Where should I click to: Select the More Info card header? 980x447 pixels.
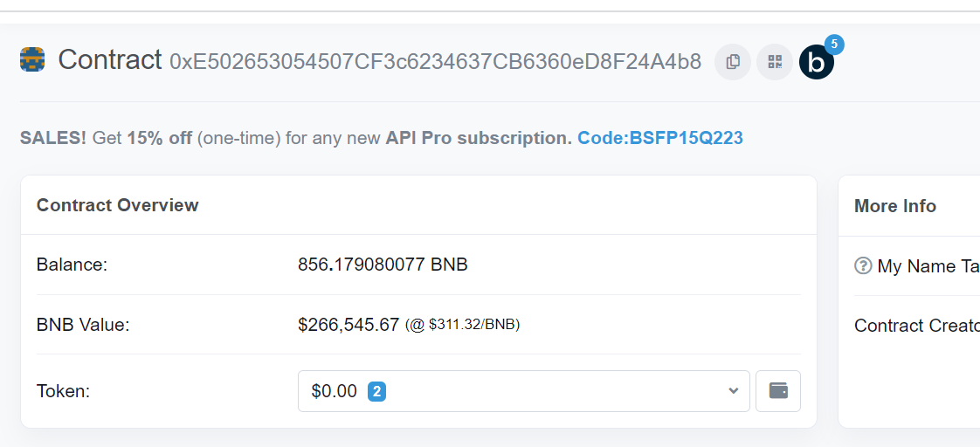pyautogui.click(x=909, y=206)
